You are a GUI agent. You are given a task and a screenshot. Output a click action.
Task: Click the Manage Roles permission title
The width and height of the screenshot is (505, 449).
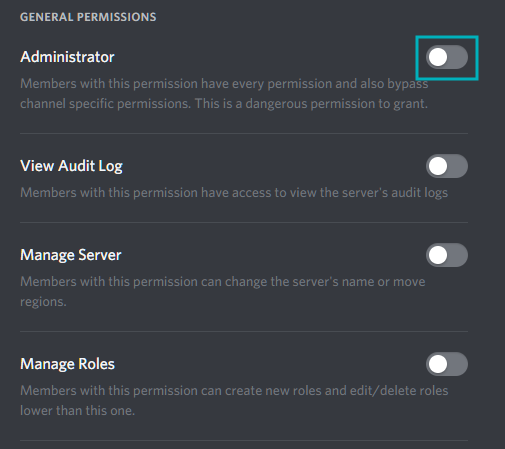click(67, 364)
